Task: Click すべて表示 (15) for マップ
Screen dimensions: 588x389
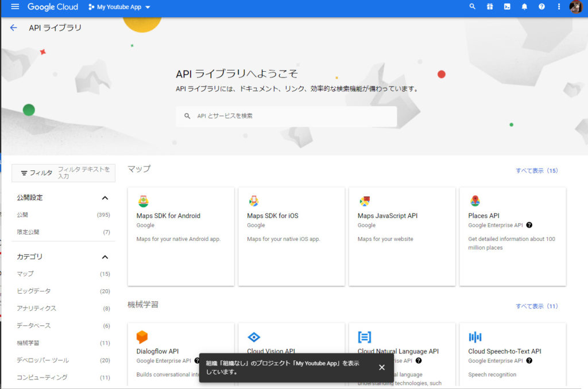Action: [x=537, y=170]
